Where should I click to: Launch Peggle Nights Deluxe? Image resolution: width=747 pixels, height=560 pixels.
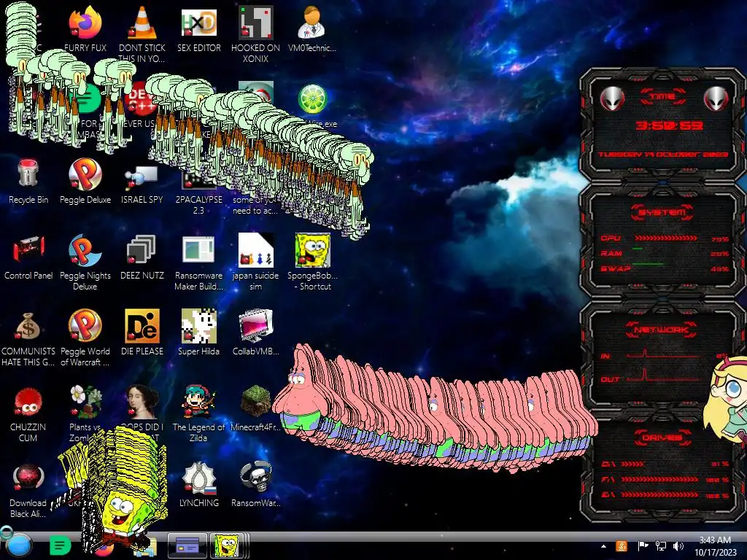coord(85,249)
